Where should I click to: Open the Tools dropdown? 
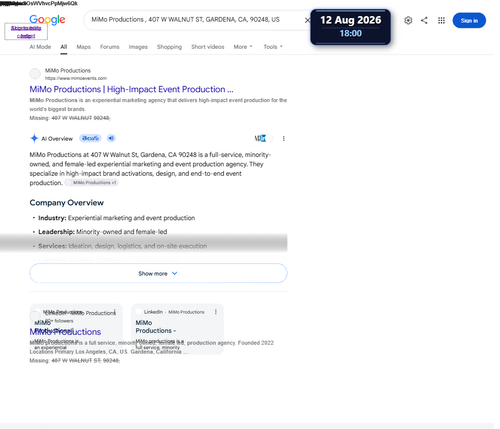pos(273,47)
